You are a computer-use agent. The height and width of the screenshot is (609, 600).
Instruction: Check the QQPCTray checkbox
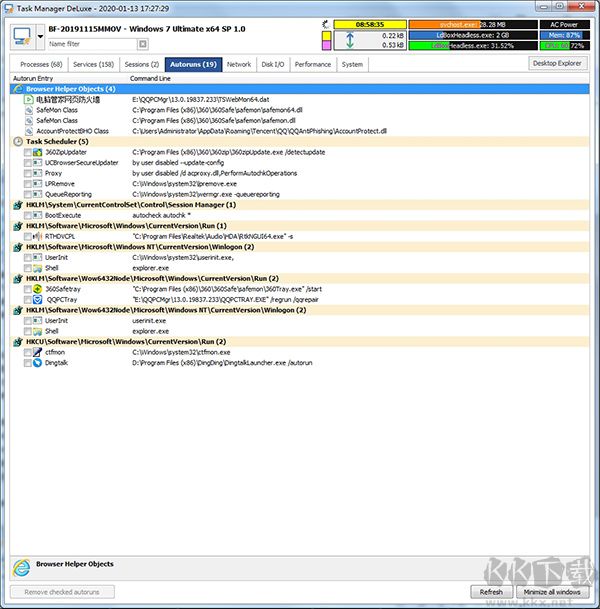(28, 299)
